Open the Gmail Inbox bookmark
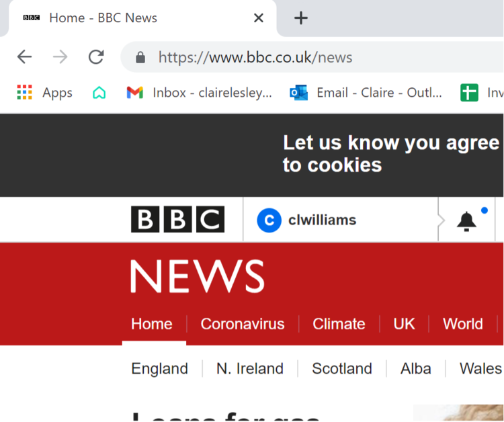 (200, 93)
